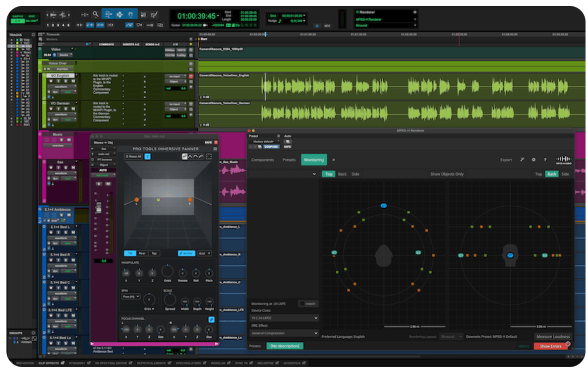Open the Rendering Layout Binaural dropdown
Screen dimensions: 588x369
(x=451, y=336)
